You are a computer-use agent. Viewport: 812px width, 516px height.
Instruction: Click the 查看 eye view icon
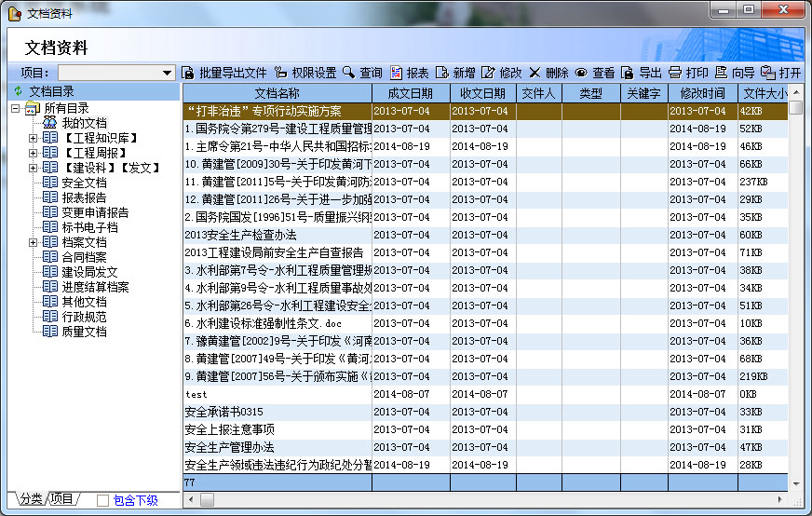coord(581,73)
